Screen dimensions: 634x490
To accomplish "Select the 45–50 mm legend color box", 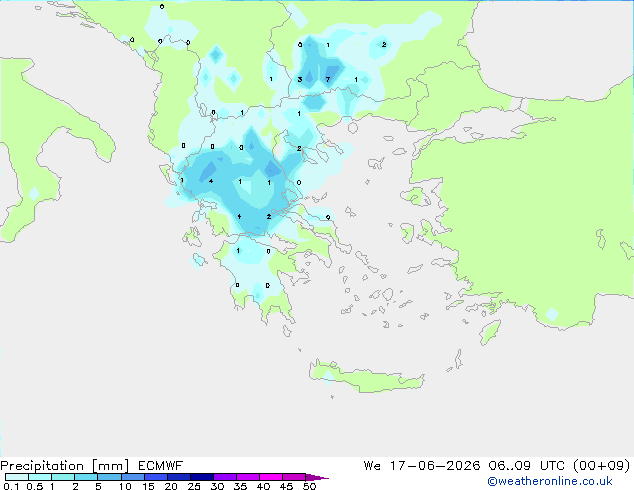I will click(x=294, y=477).
